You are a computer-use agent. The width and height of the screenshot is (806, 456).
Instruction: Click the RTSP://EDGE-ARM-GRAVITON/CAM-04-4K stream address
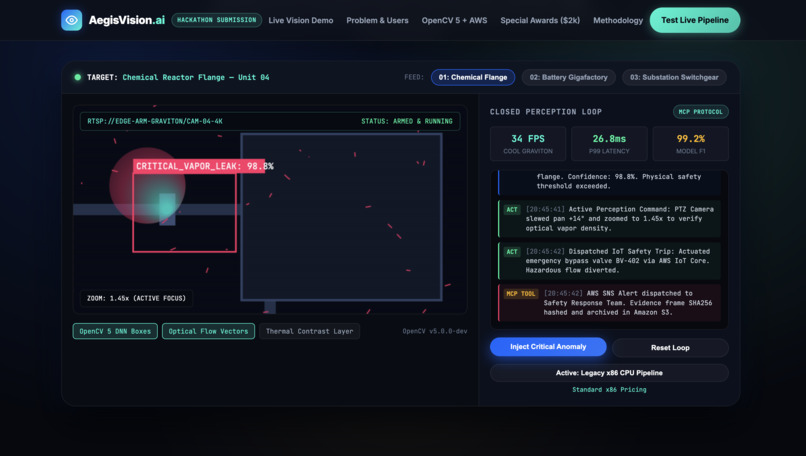155,121
